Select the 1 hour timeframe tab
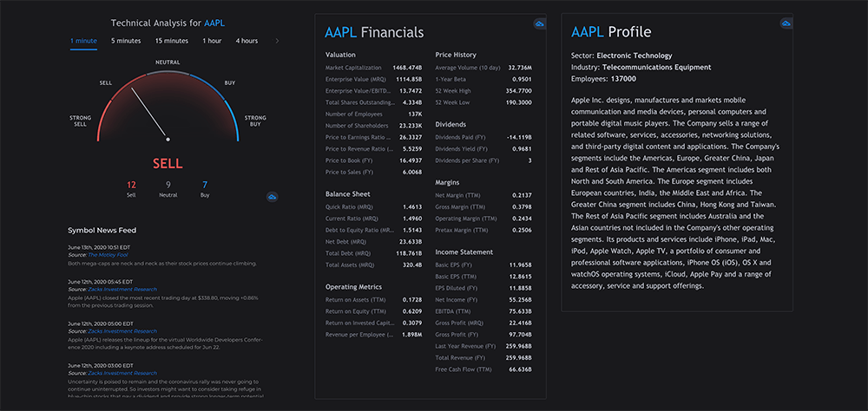Viewport: 868px width, 411px height. coord(212,41)
